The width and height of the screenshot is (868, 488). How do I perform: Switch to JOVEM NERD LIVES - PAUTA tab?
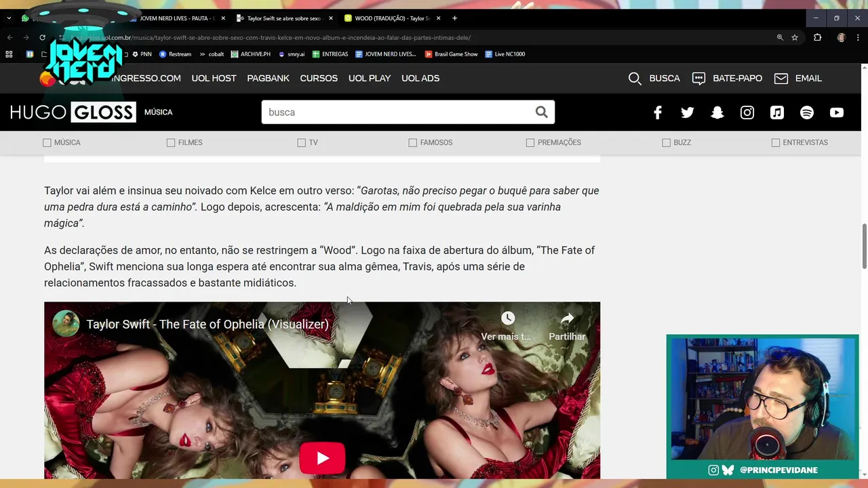coord(176,18)
